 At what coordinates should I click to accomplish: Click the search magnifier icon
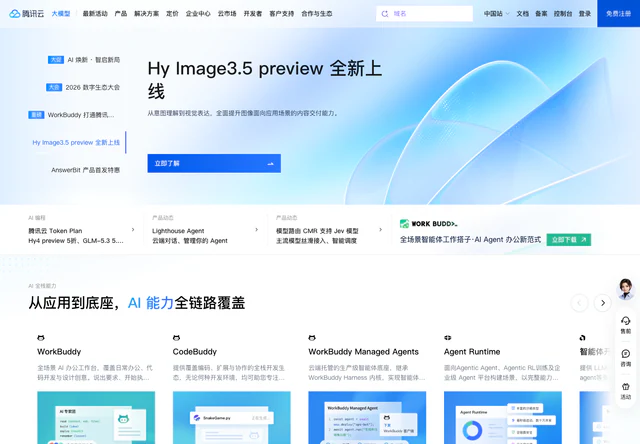click(x=384, y=14)
